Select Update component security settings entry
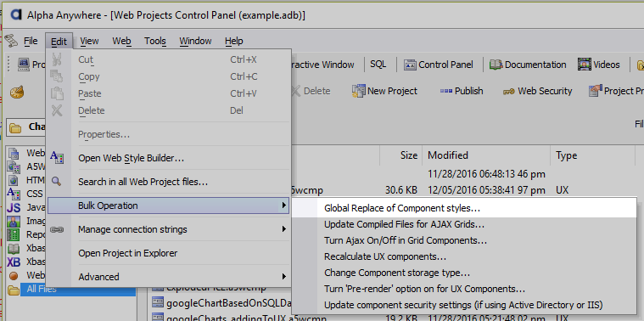Screen dimensions: 644x321 [x=463, y=305]
